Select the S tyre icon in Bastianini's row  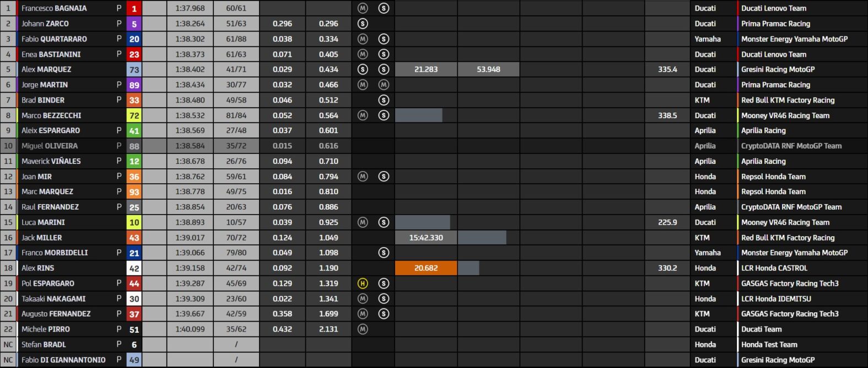pos(384,54)
